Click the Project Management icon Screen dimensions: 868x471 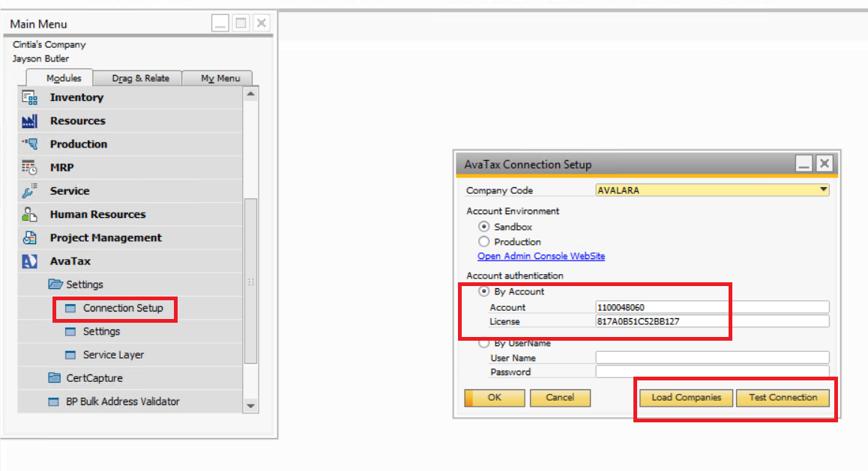point(29,237)
